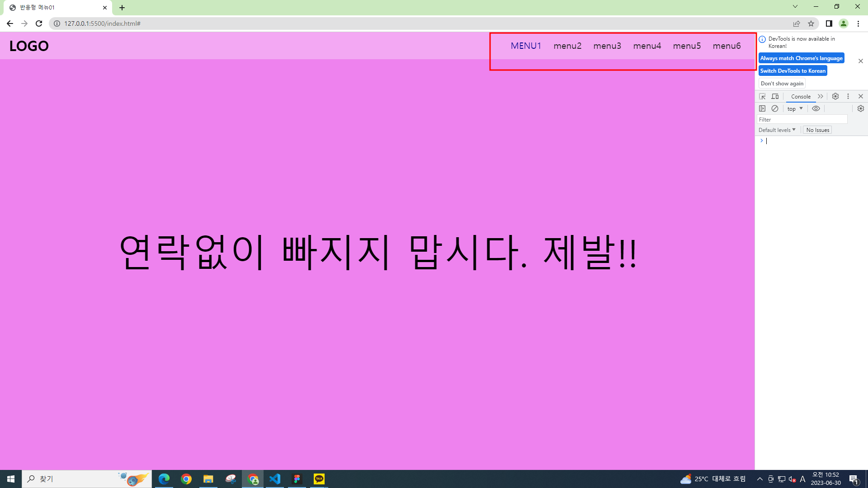
Task: Open the DevTools three-dot customize menu
Action: tap(848, 96)
